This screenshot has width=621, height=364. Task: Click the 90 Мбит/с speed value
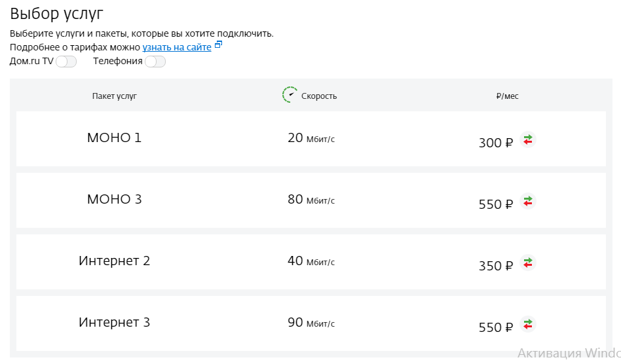(311, 323)
